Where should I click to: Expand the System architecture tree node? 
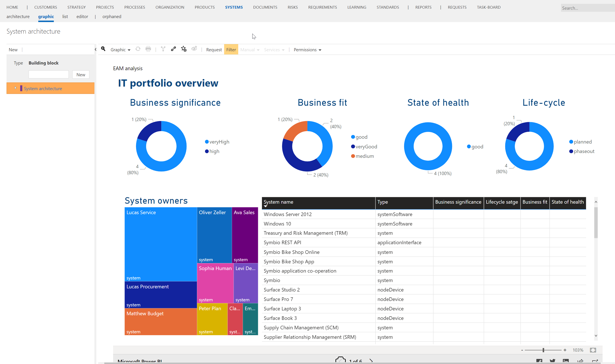(16, 88)
